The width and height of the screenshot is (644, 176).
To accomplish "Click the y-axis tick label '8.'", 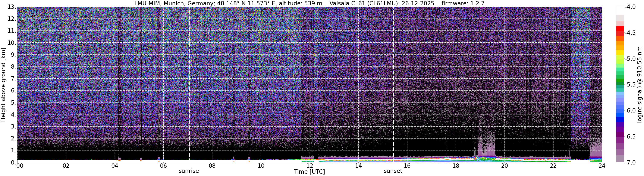I will pos(13,67).
